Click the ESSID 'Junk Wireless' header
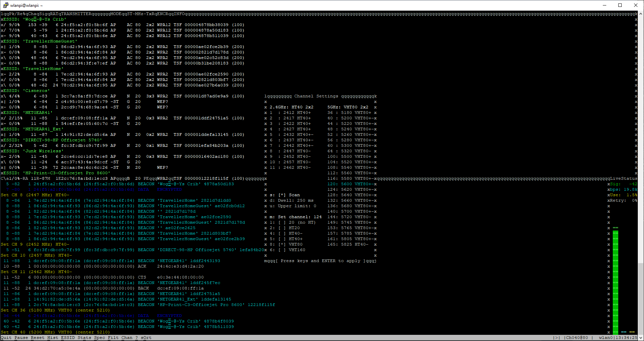The height and width of the screenshot is (341, 644). 33,151
